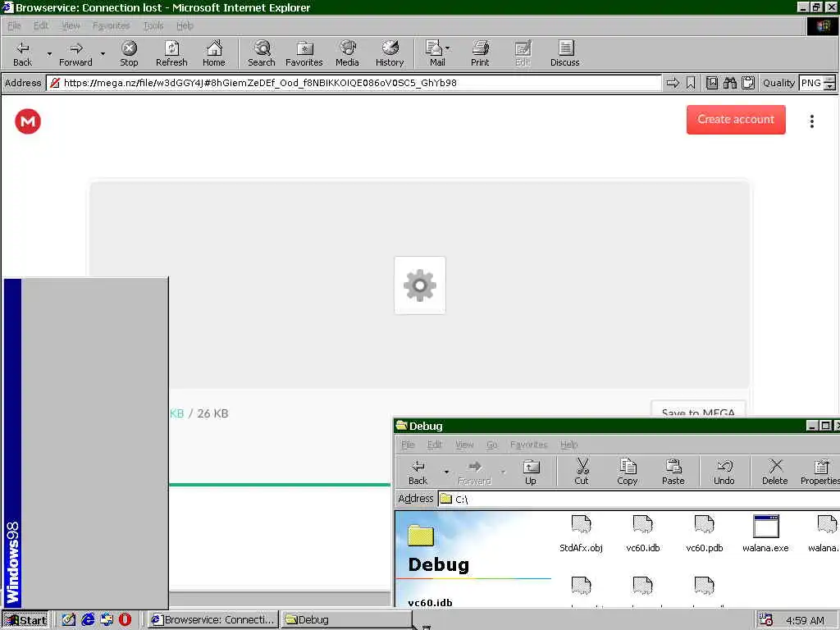This screenshot has width=840, height=630.
Task: Print the current page
Action: (480, 53)
